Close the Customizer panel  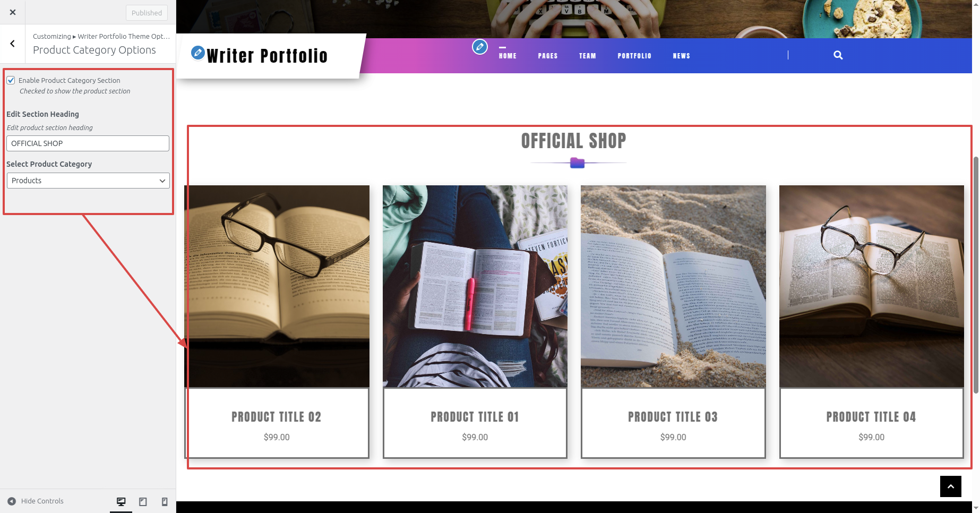pos(13,12)
